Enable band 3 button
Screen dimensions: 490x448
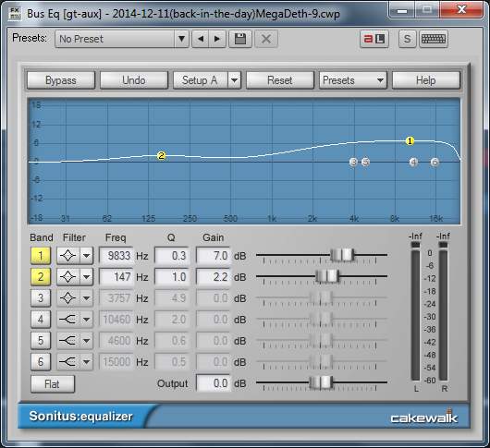pos(41,298)
